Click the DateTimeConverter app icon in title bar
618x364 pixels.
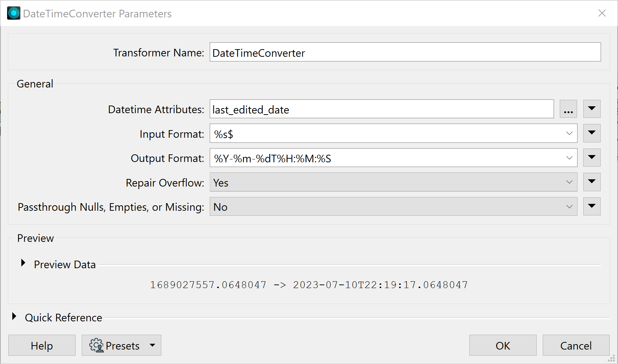click(13, 13)
